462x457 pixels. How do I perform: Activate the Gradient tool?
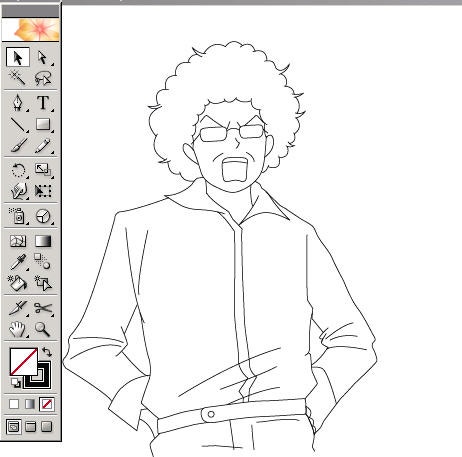pyautogui.click(x=43, y=241)
